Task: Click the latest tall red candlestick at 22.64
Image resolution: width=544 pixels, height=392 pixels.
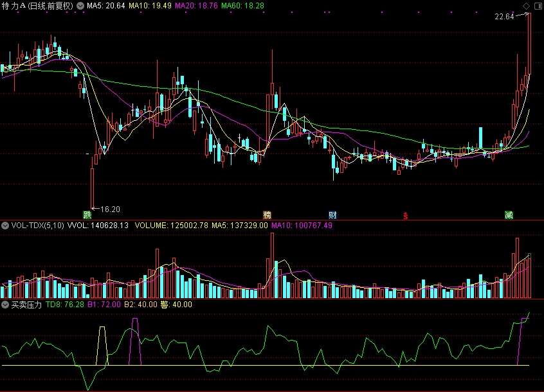Action: 529,43
